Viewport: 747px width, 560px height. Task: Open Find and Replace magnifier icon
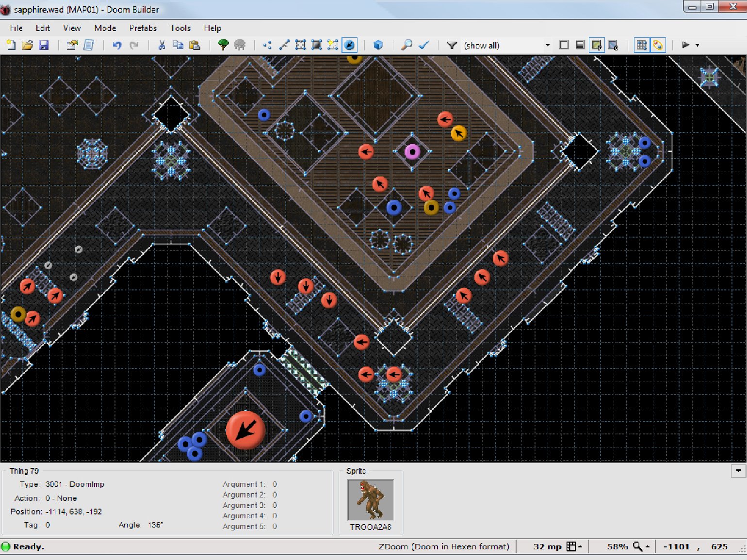click(x=406, y=45)
